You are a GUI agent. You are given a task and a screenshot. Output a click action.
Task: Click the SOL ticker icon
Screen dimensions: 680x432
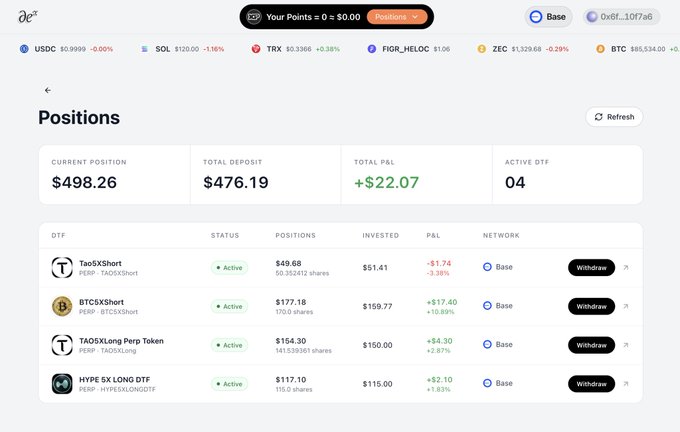[144, 49]
